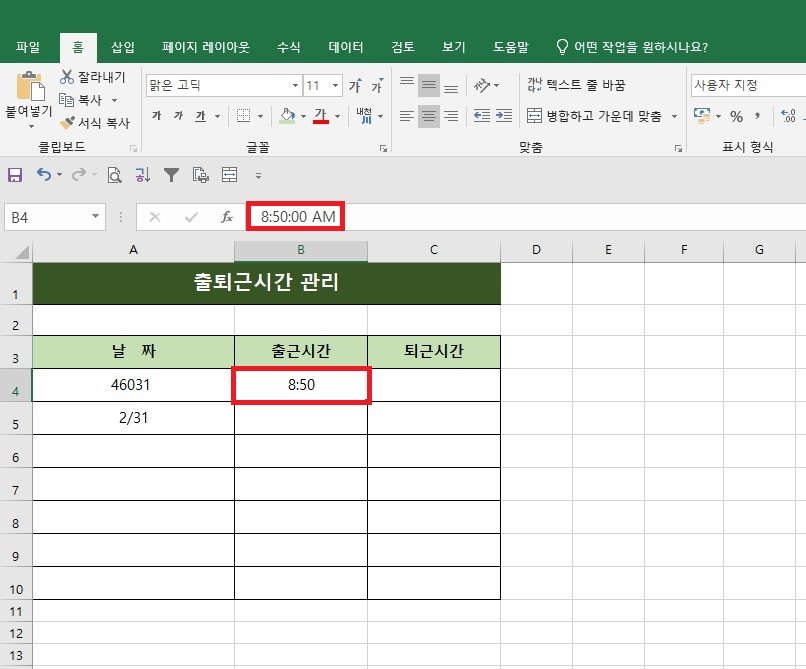The width and height of the screenshot is (806, 669).
Task: Click the filter funnel icon
Action: (x=171, y=175)
